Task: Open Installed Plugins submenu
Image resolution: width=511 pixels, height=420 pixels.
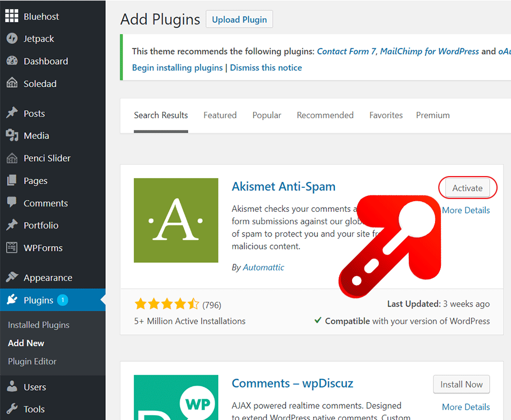Action: click(39, 325)
